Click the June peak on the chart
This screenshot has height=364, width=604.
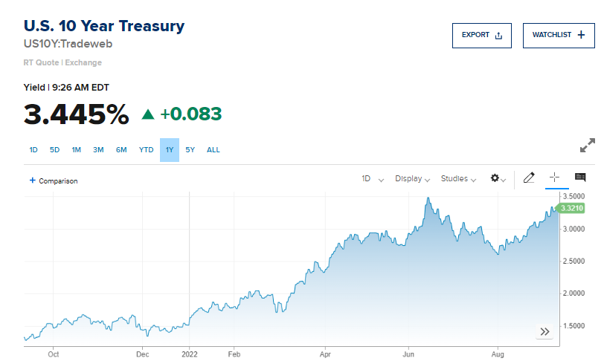point(428,198)
